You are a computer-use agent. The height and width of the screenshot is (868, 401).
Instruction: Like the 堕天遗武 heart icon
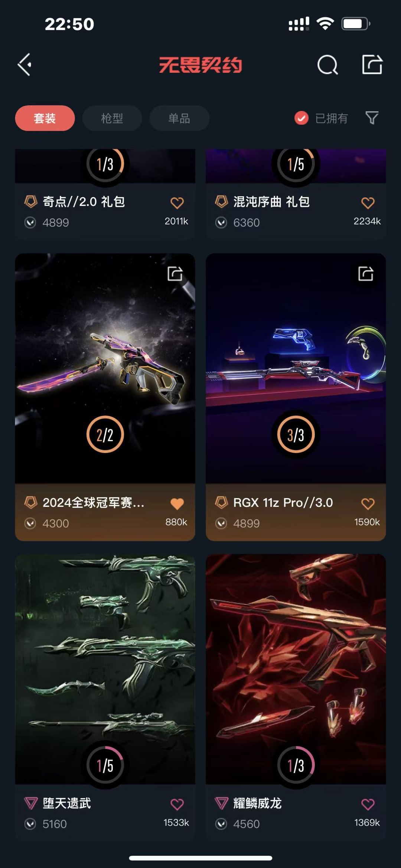point(177,804)
